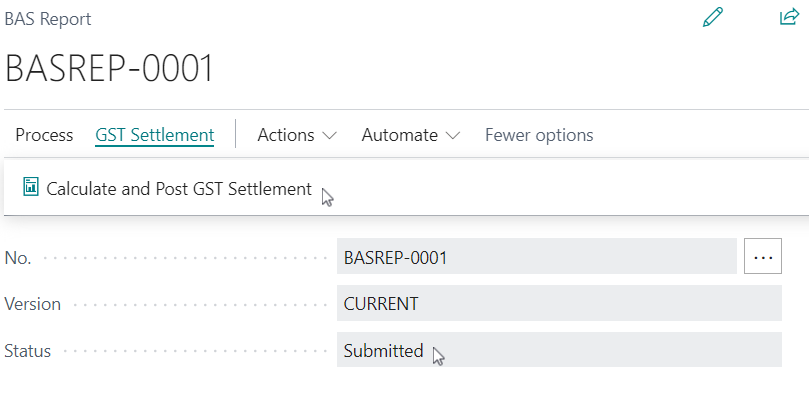Image resolution: width=809 pixels, height=403 pixels.
Task: Select the GST Settlement tab
Action: tap(154, 135)
